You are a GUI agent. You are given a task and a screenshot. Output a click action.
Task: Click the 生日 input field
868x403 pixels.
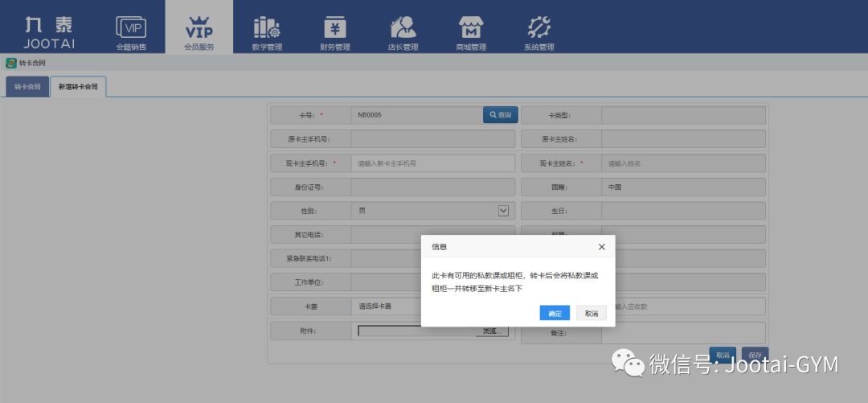[684, 211]
